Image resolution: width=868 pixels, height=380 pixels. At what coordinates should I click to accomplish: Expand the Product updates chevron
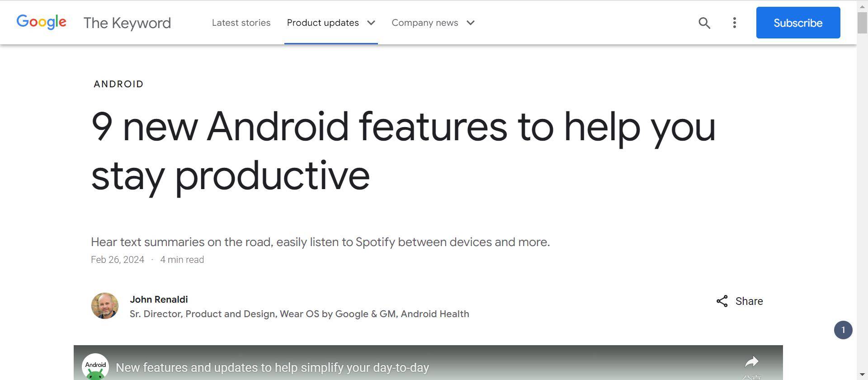[x=371, y=23]
